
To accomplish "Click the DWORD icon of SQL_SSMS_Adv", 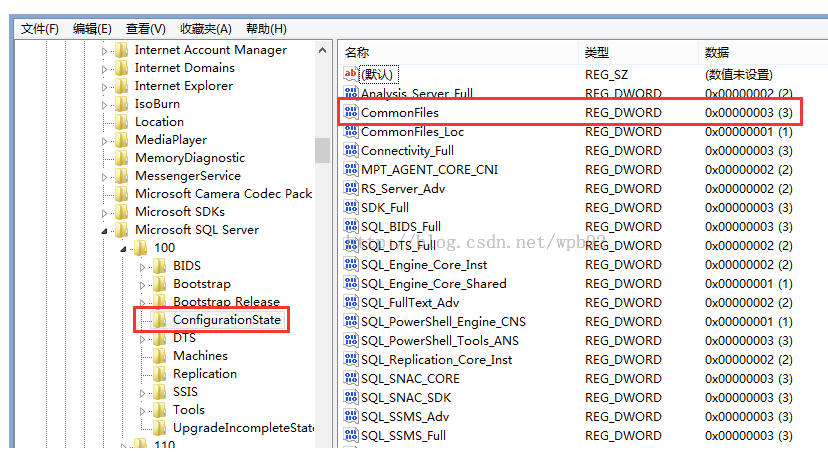I will [x=351, y=416].
